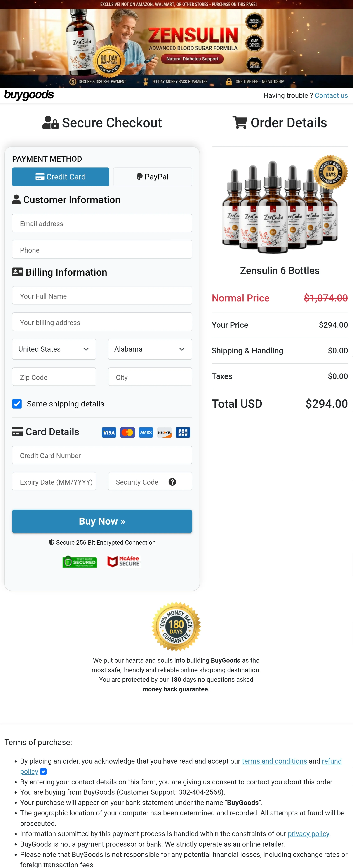Screen dimensions: 353x868
Task: Click the American Express card icon
Action: click(146, 432)
